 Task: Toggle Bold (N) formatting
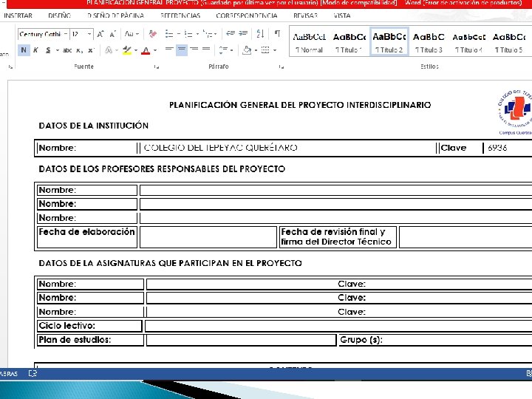(24, 50)
